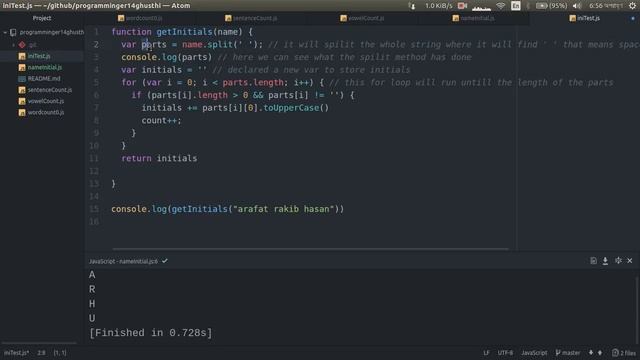The width and height of the screenshot is (640, 360).
Task: Open the git panel via the 2 files indicator
Action: coord(623,353)
